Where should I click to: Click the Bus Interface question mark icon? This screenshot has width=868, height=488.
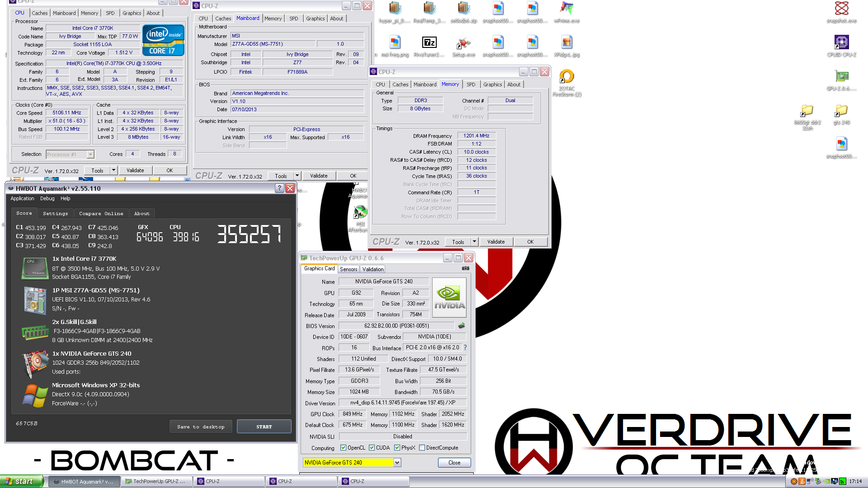[x=465, y=347]
